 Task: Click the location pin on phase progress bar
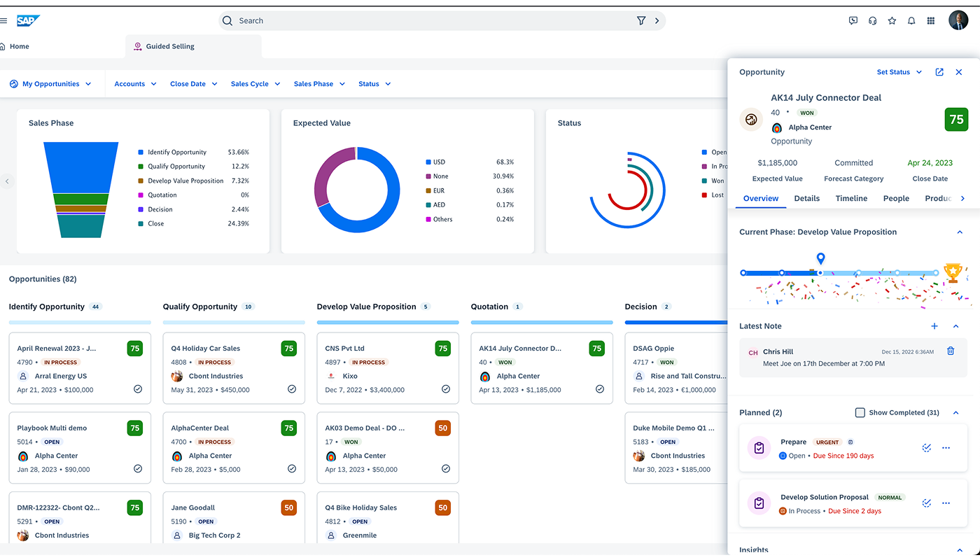pyautogui.click(x=821, y=259)
